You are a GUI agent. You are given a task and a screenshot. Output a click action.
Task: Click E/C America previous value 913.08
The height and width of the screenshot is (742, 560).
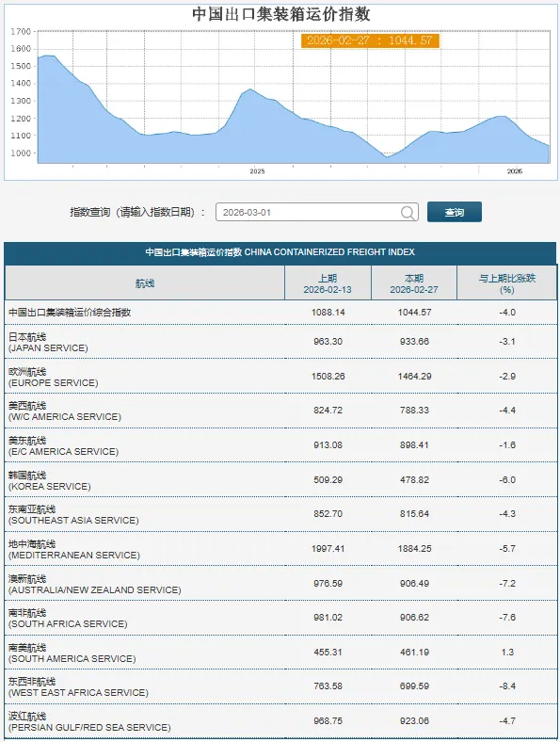[x=328, y=445]
